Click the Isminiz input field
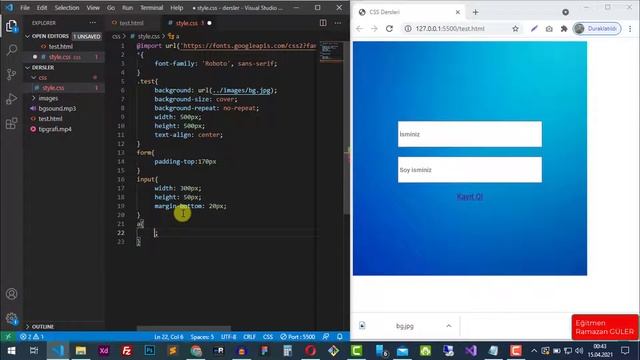The image size is (640, 360). pyautogui.click(x=470, y=134)
